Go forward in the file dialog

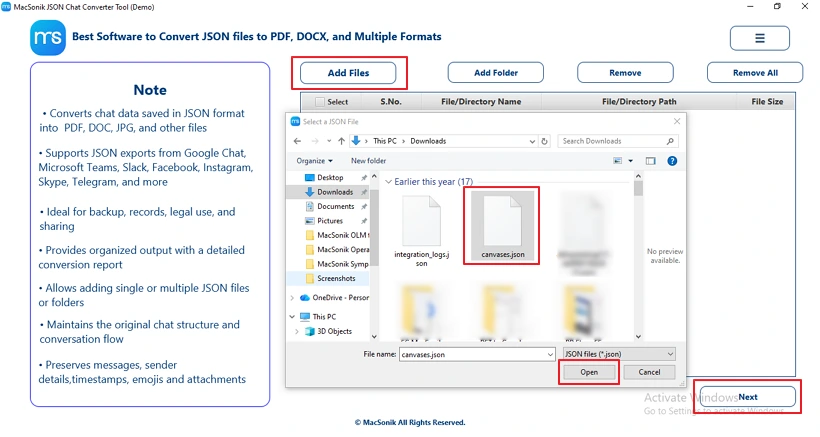click(x=315, y=141)
